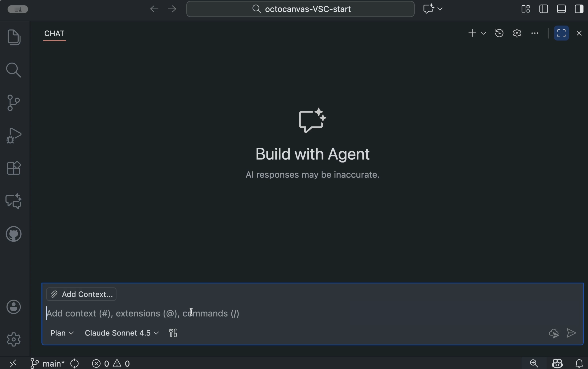The width and height of the screenshot is (588, 369).
Task: Open the Claude Sonnet 4.5 model picker
Action: tap(122, 333)
